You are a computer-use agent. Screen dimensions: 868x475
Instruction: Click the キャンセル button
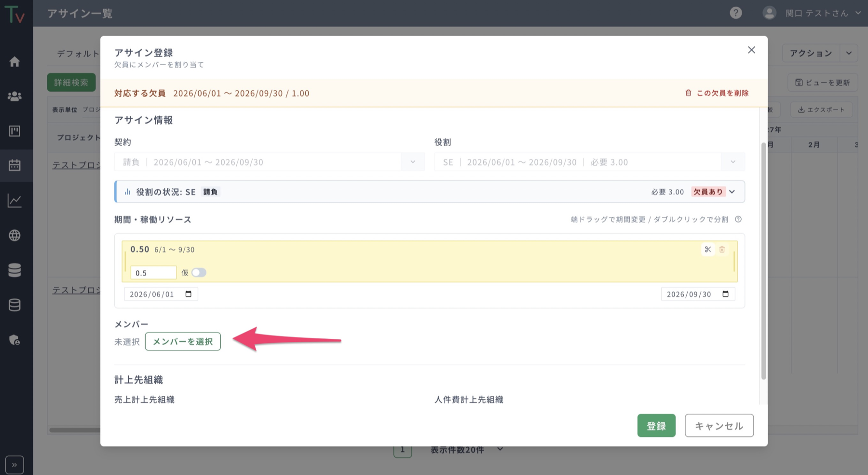tap(719, 426)
